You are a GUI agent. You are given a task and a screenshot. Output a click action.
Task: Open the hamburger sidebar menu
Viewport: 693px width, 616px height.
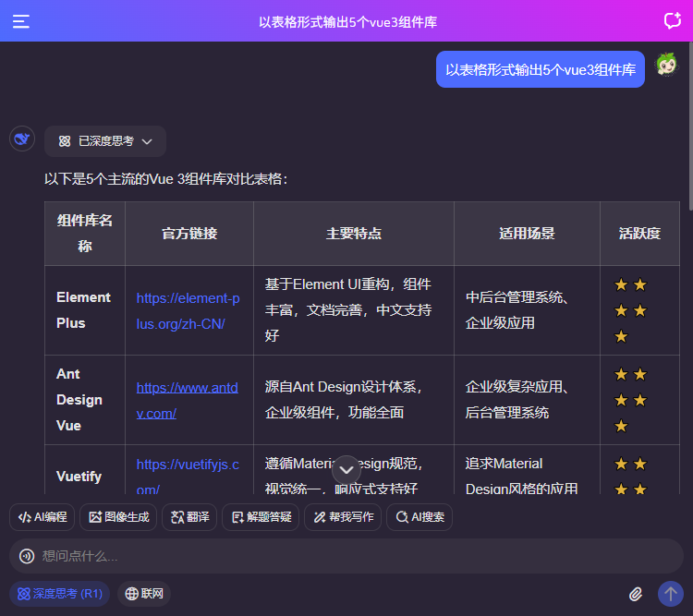point(20,21)
